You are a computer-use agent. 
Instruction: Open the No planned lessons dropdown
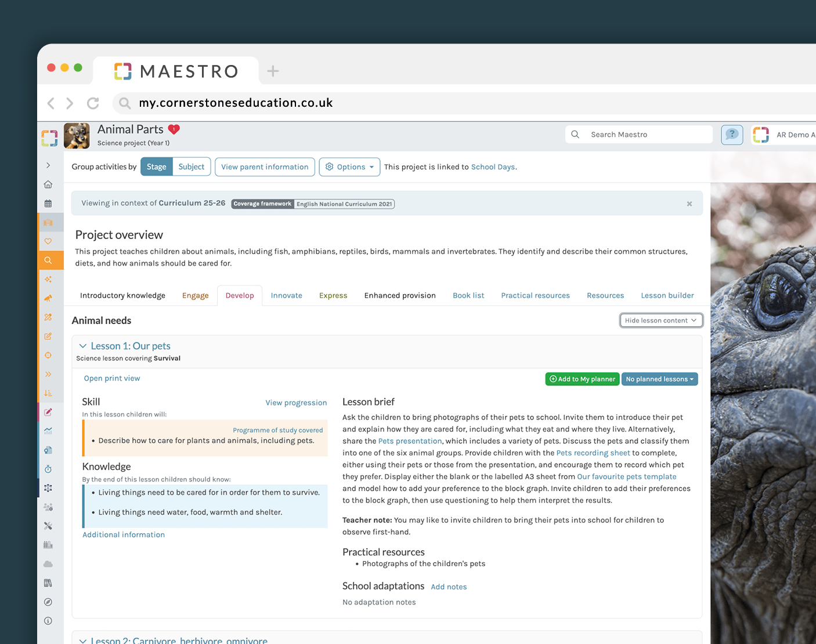pyautogui.click(x=659, y=379)
